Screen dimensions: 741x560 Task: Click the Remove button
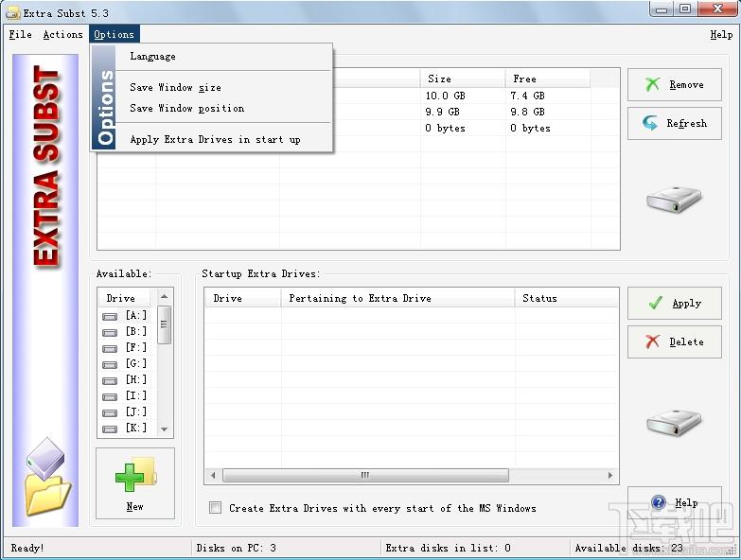tap(675, 84)
